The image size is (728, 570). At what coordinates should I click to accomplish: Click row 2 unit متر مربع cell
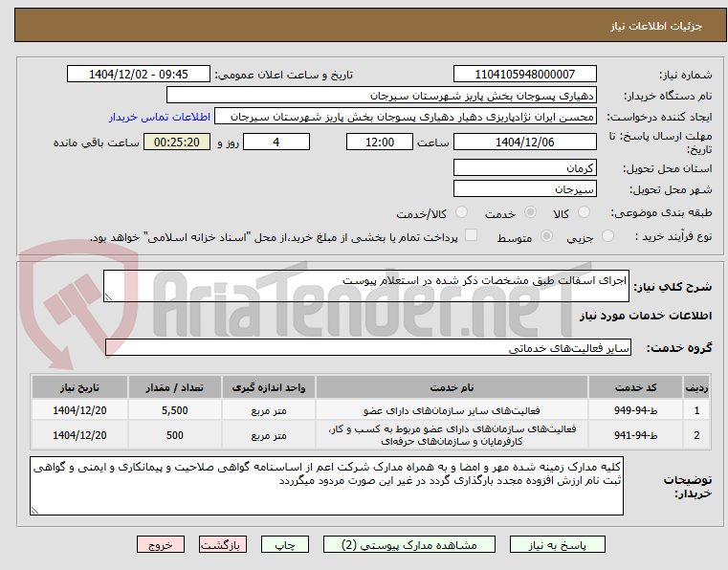tap(269, 435)
